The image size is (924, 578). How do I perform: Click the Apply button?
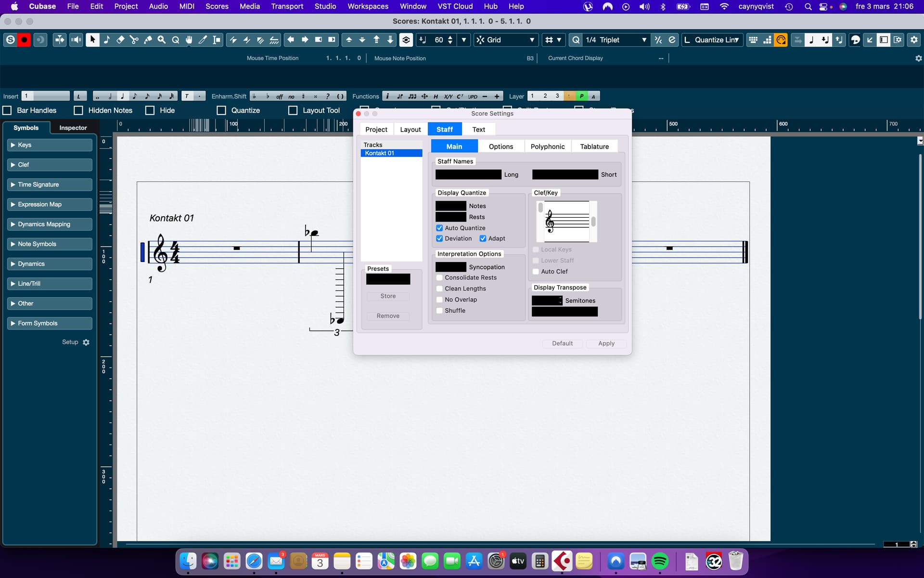[x=606, y=343]
